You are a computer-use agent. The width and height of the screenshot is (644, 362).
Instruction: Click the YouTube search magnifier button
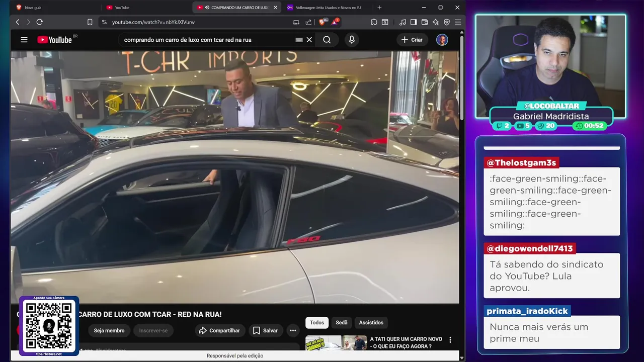point(327,40)
